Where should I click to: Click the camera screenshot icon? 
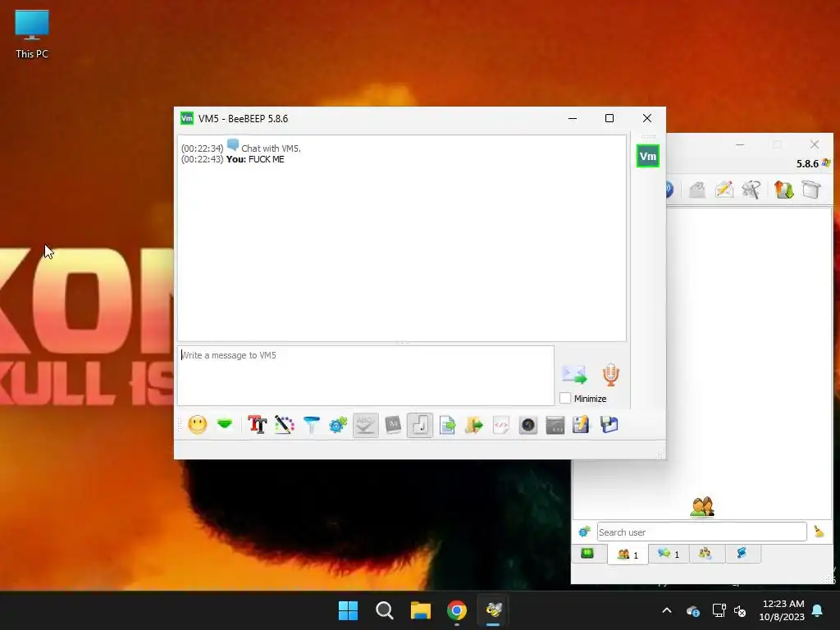click(527, 425)
